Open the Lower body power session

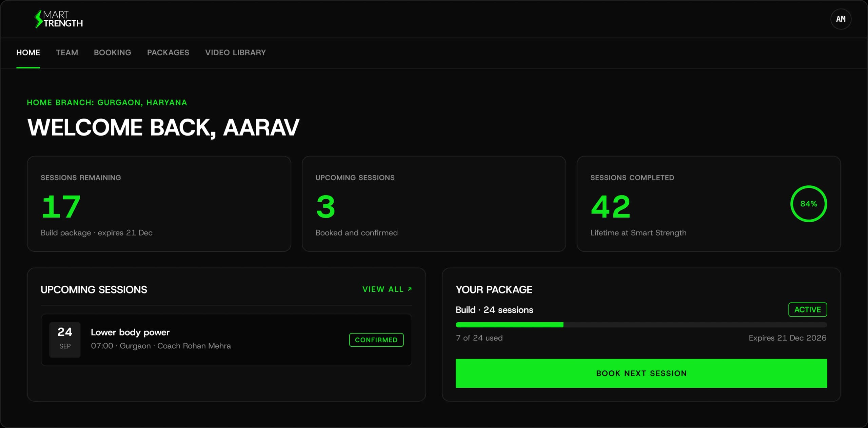pos(226,340)
